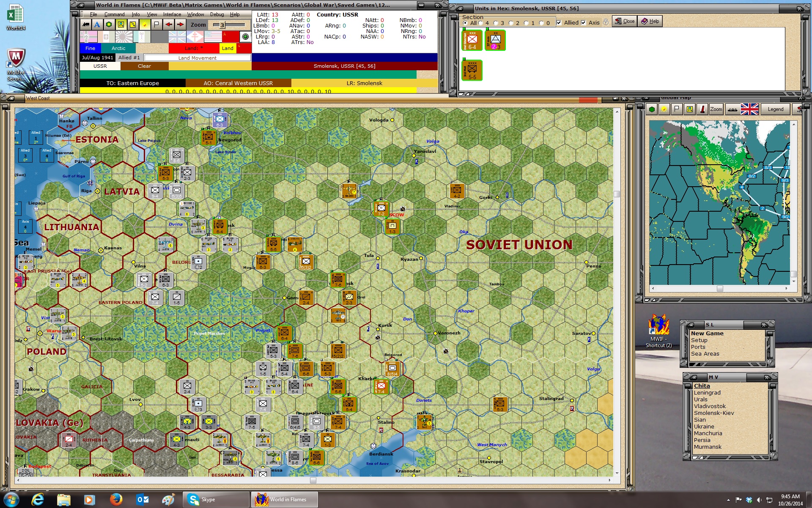The image size is (812, 508).
Task: Open the Worth14 Excel desktop file
Action: (16, 17)
